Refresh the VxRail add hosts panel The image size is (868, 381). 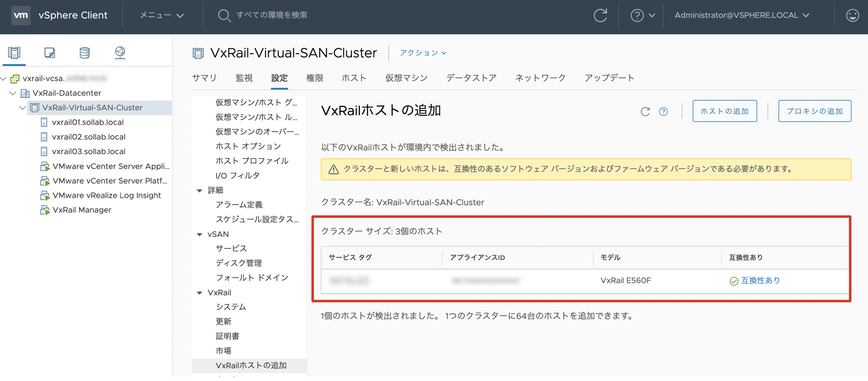tap(645, 111)
